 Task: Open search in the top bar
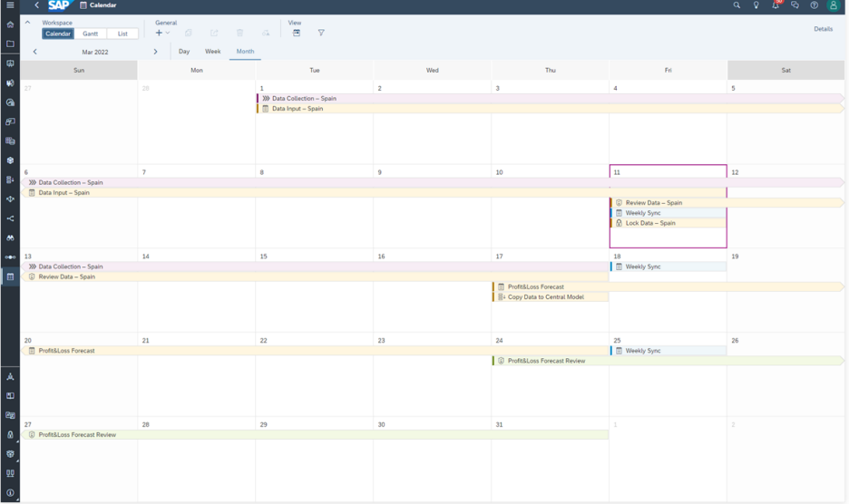click(737, 5)
